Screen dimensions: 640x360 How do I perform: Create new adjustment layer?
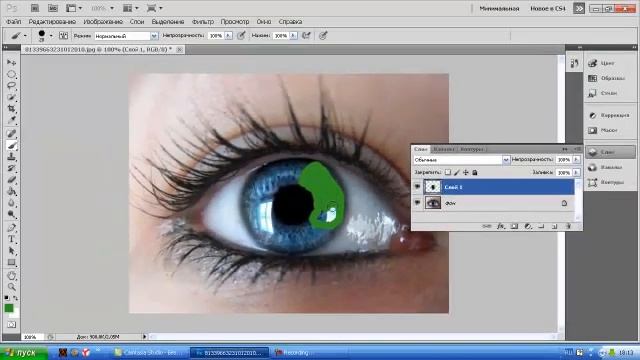pos(528,226)
